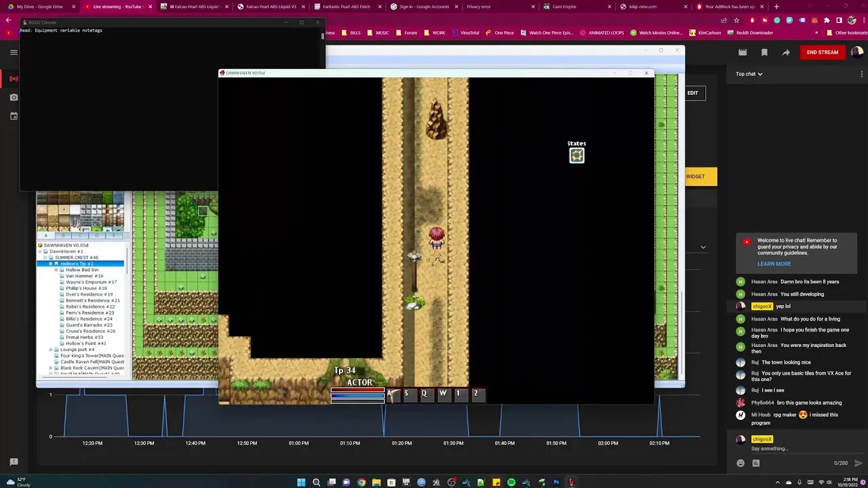This screenshot has height=488, width=868.
Task: Select Castle Raven Fell map
Action: pyautogui.click(x=92, y=362)
